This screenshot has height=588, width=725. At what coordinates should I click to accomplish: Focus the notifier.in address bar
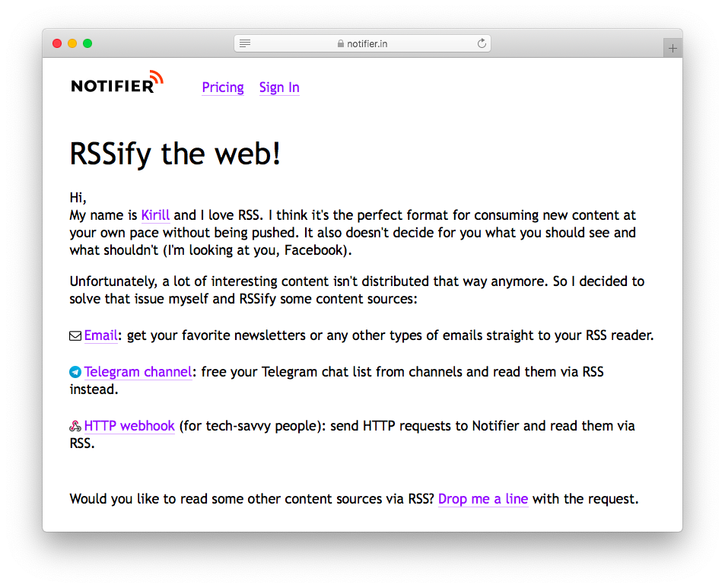coord(362,43)
